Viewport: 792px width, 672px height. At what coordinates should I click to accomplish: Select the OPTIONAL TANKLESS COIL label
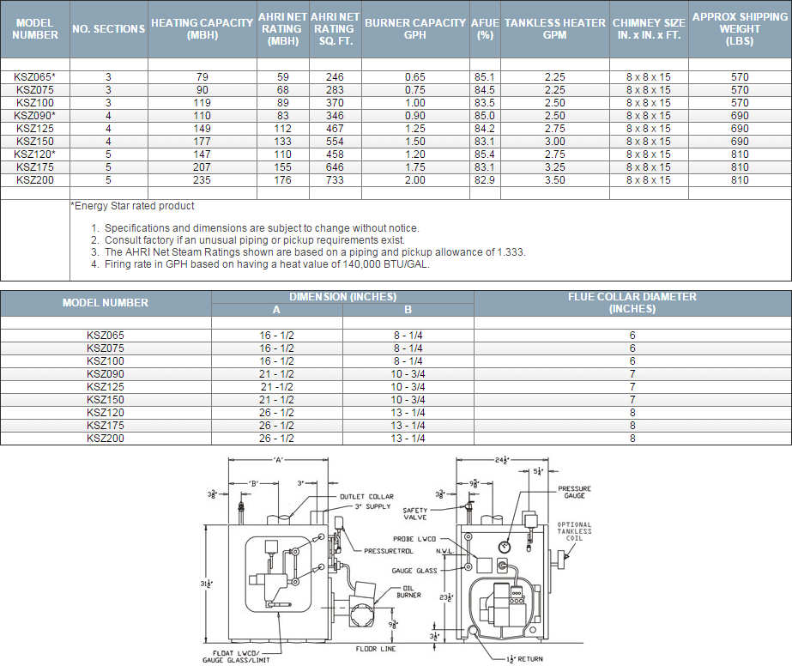tap(574, 531)
